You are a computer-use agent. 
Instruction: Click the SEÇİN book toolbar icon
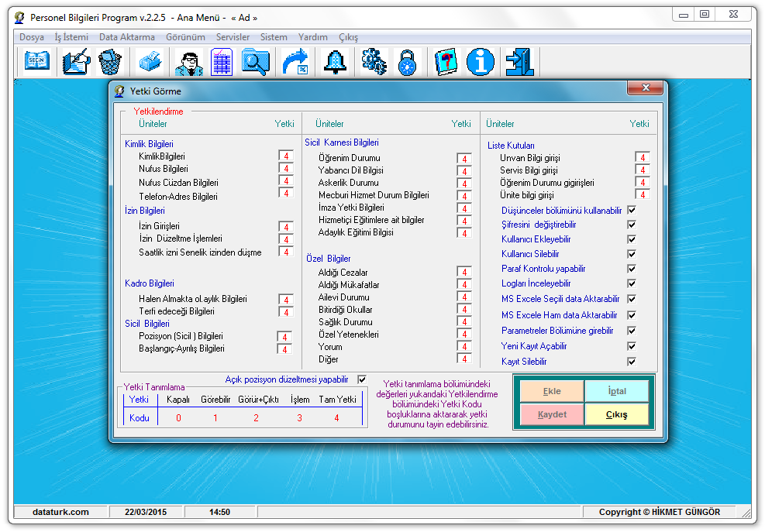pyautogui.click(x=37, y=61)
